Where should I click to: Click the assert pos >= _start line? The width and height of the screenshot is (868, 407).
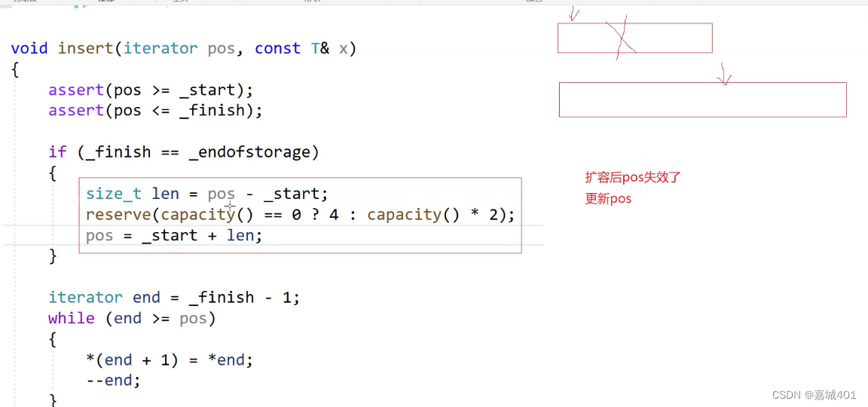coord(151,90)
